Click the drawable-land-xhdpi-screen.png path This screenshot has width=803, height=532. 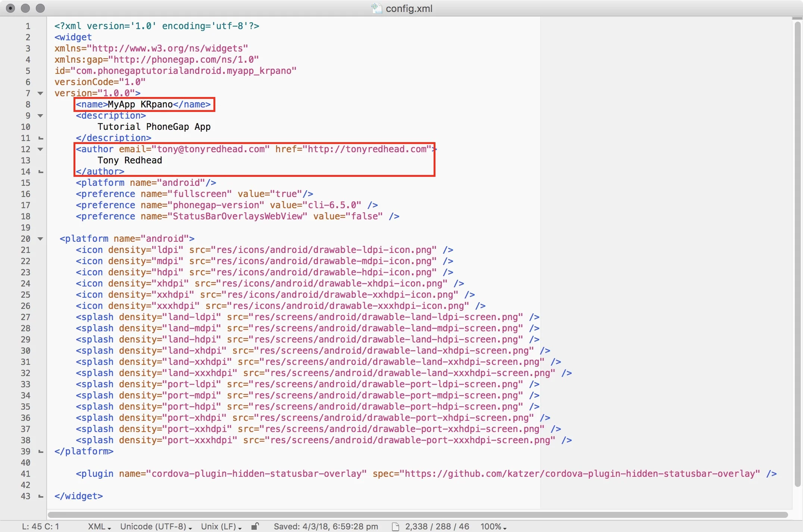click(x=394, y=351)
